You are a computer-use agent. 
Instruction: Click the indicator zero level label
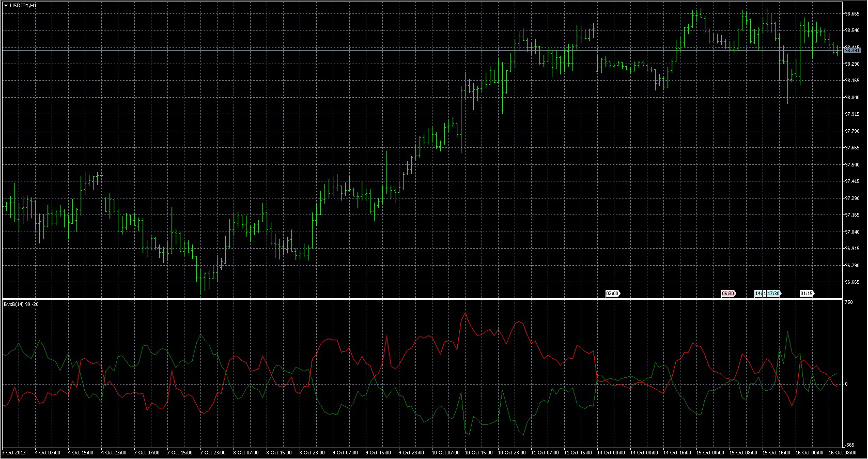click(846, 384)
